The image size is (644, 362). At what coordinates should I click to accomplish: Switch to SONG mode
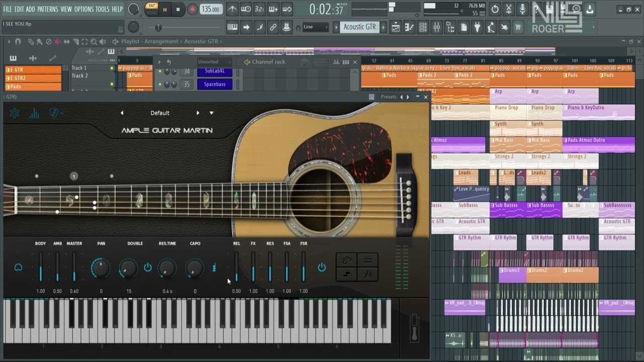pos(151,12)
